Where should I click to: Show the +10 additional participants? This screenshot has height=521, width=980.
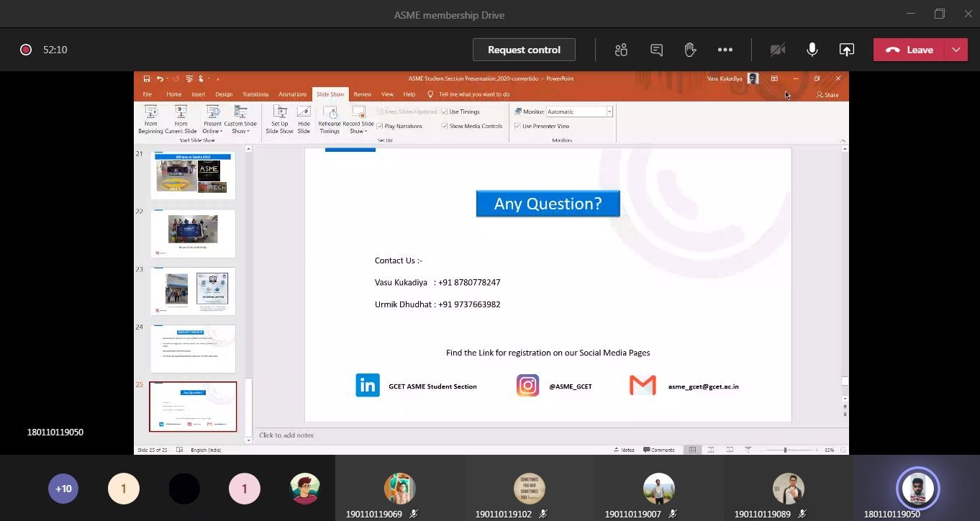pos(63,489)
